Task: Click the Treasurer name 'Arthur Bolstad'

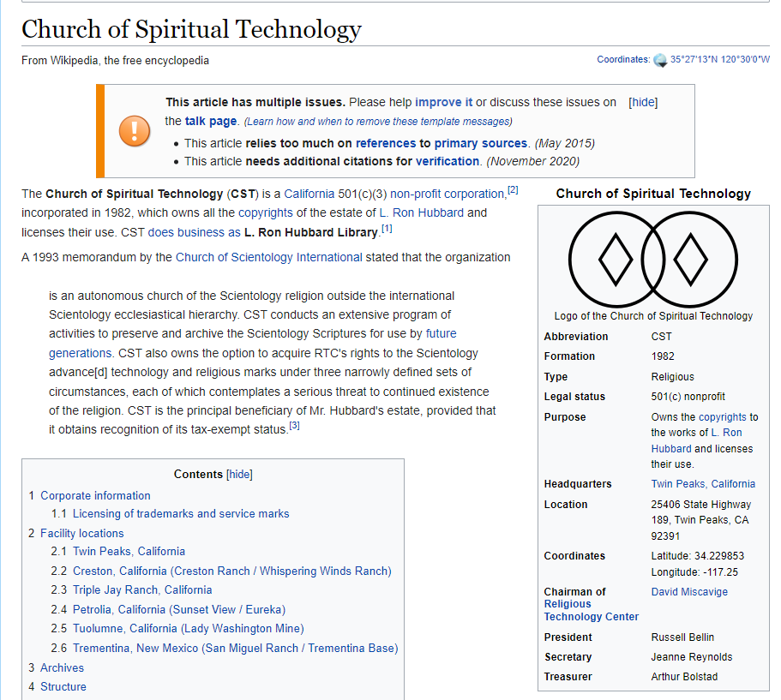Action: (x=684, y=677)
